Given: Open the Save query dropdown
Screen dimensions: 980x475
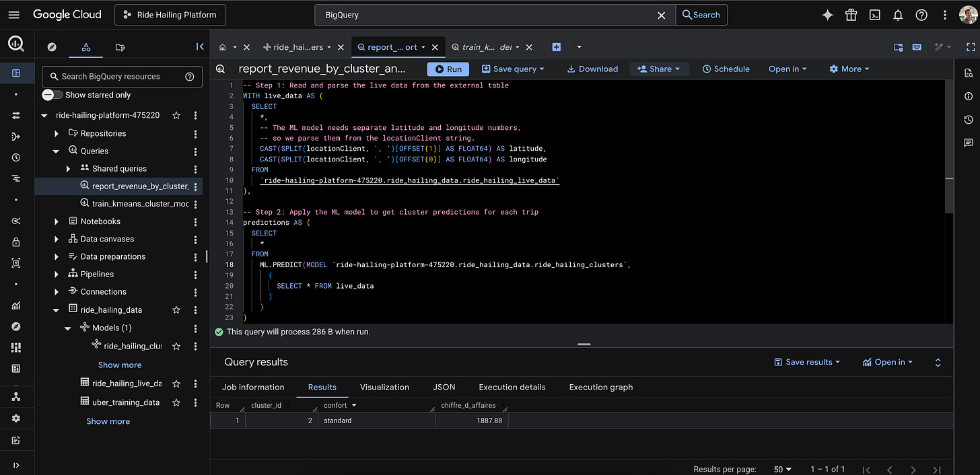Looking at the screenshot, I should [x=513, y=69].
